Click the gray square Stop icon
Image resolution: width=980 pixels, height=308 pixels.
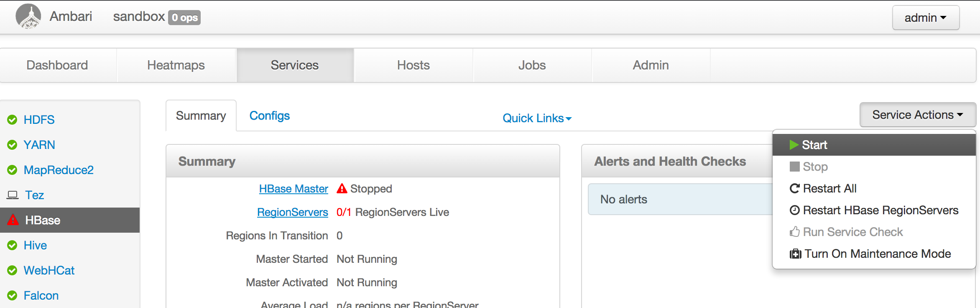pos(794,167)
